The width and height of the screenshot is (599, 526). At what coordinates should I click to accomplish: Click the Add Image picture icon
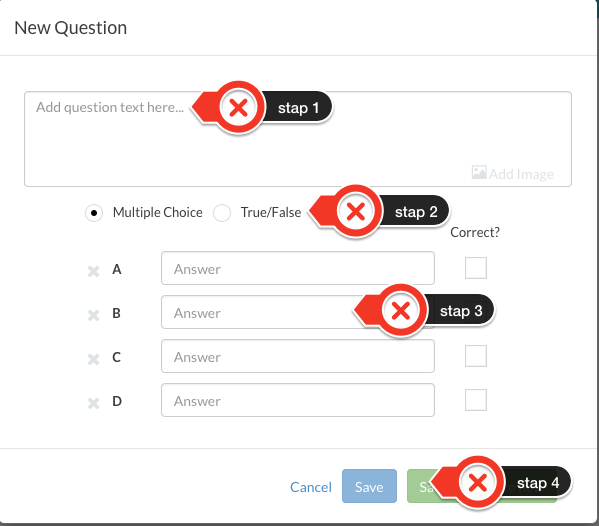point(479,172)
